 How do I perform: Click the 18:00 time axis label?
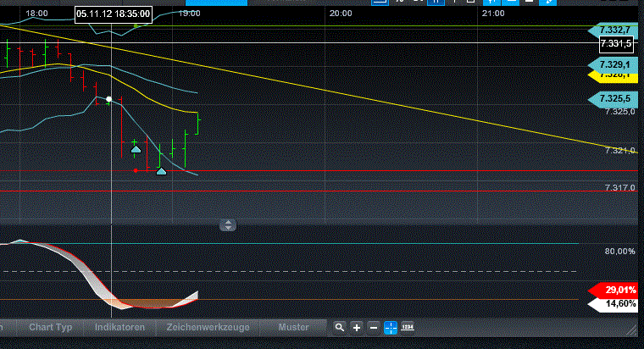pyautogui.click(x=36, y=14)
